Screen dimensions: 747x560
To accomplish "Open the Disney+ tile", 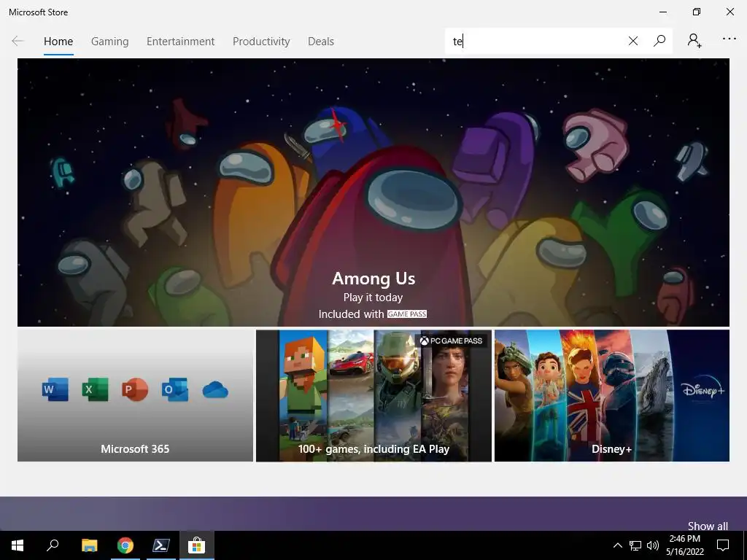I will [612, 395].
